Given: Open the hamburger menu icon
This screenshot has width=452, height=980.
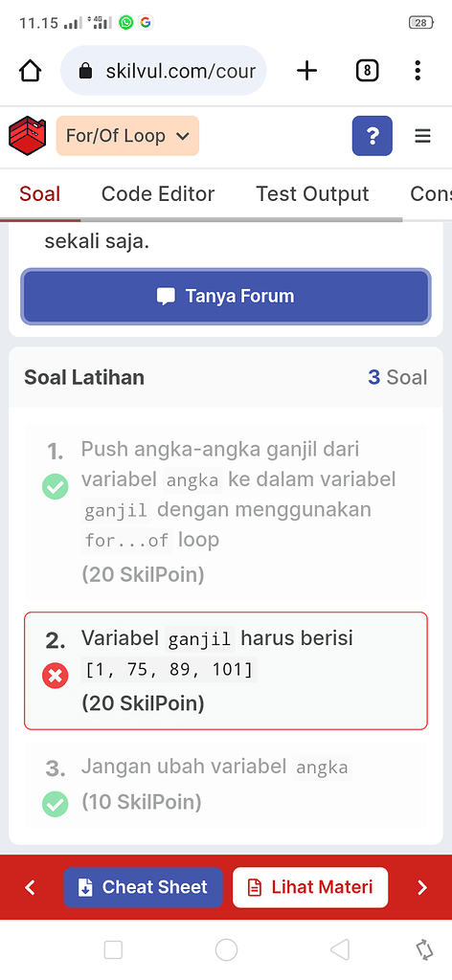Looking at the screenshot, I should pos(422,136).
